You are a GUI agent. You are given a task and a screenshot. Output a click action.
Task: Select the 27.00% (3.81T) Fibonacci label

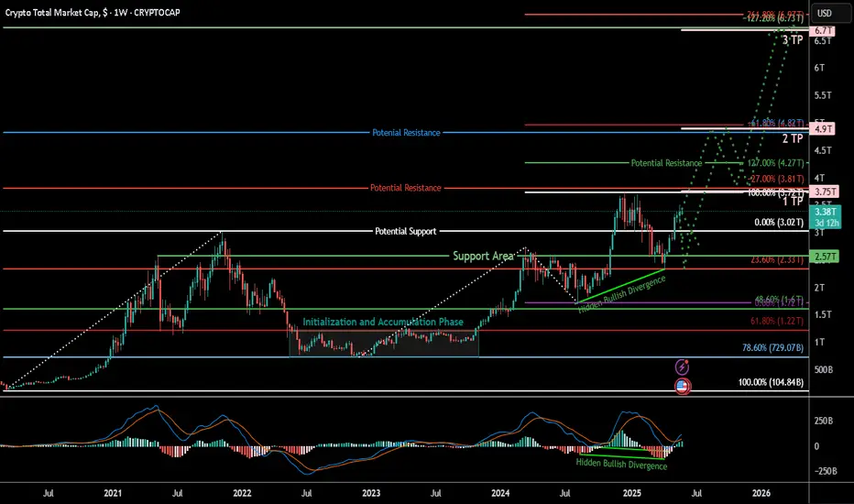(777, 178)
